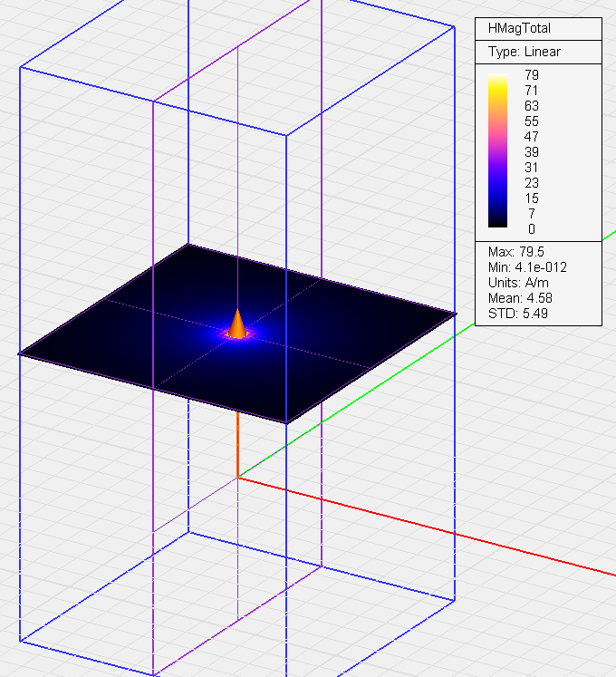The width and height of the screenshot is (616, 677).
Task: Select the 'Type: Linear' legend label
Action: pyautogui.click(x=525, y=52)
